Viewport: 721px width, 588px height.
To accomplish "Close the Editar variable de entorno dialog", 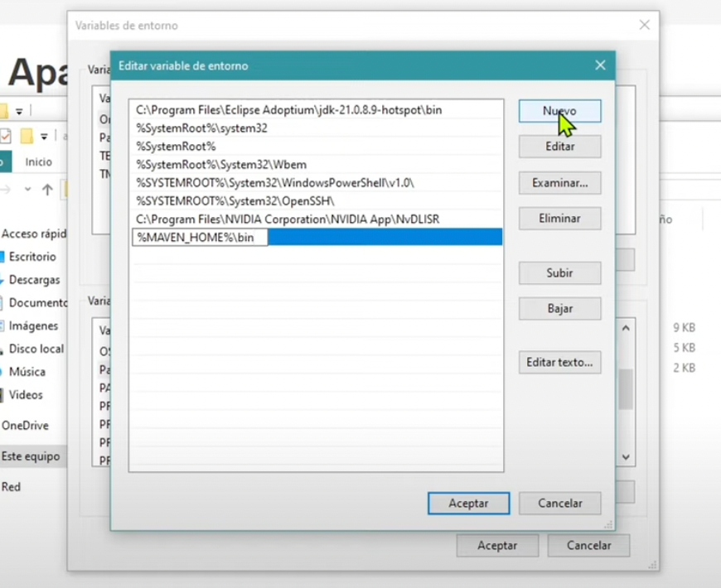I will 600,65.
